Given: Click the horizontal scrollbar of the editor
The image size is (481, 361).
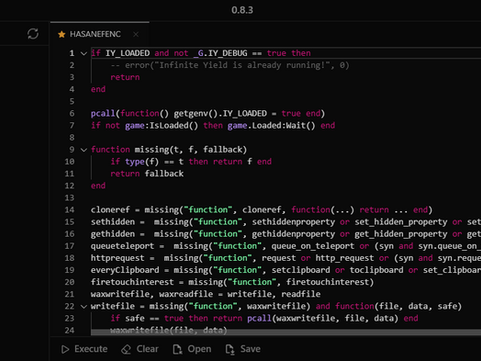Looking at the screenshot, I should point(286,332).
